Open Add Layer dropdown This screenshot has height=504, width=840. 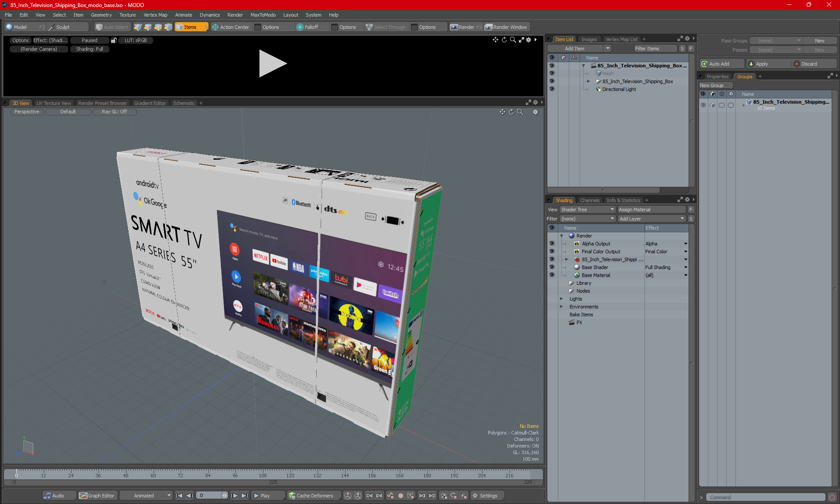coord(652,219)
